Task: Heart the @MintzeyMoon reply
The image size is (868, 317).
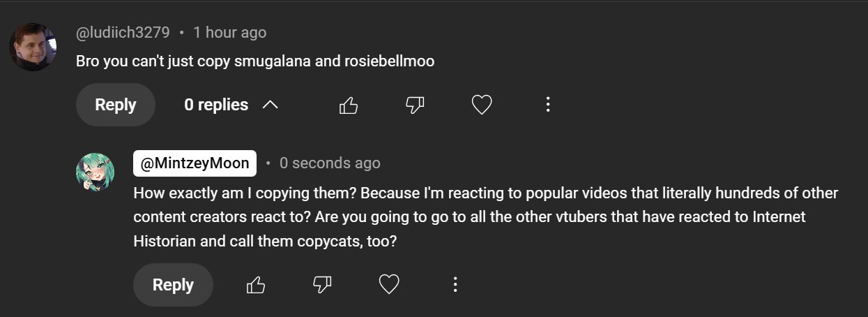Action: (x=388, y=285)
